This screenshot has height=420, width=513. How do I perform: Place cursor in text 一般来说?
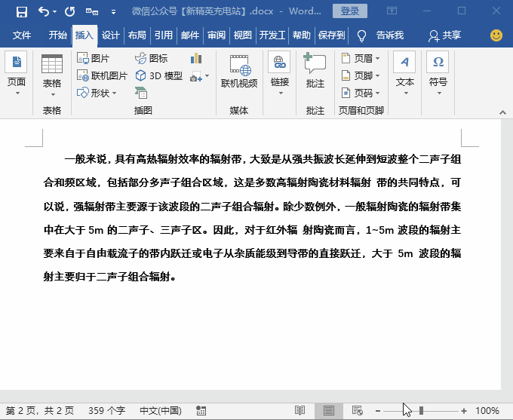coord(85,159)
